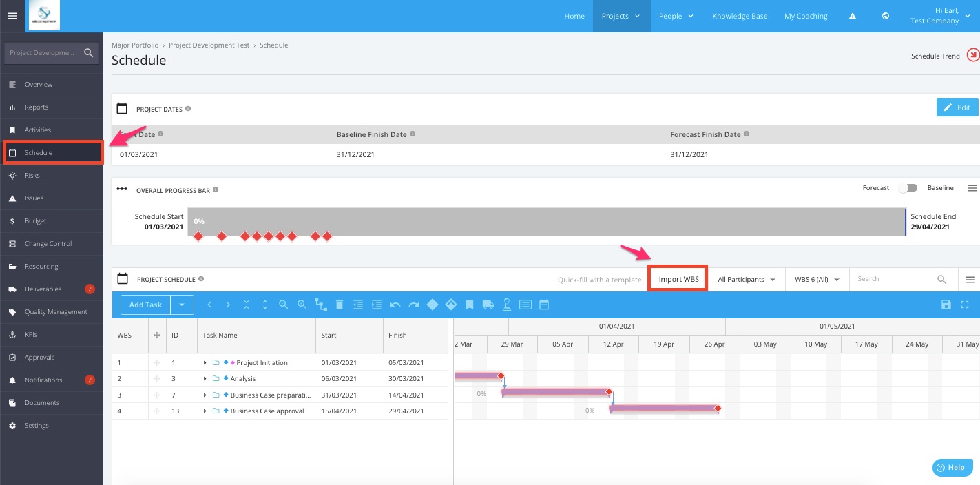Click the Edit project dates button
Viewport: 980px width, 485px height.
(x=957, y=107)
